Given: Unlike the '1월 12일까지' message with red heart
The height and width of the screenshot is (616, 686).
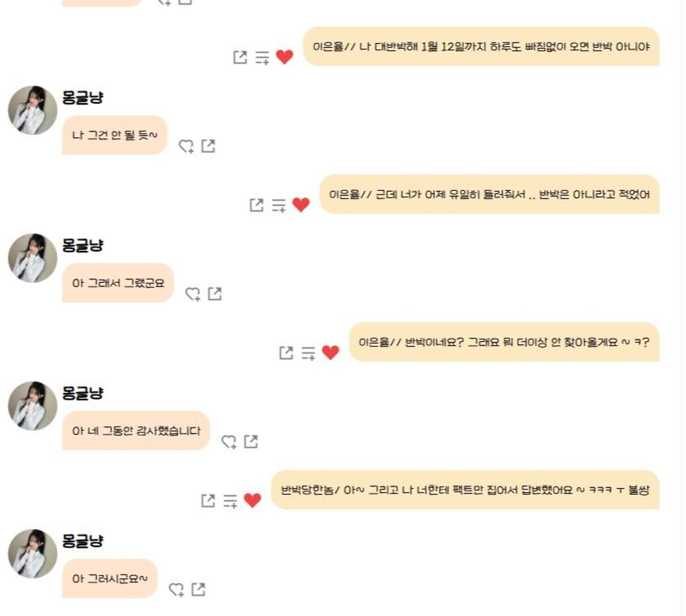Looking at the screenshot, I should click(x=284, y=57).
